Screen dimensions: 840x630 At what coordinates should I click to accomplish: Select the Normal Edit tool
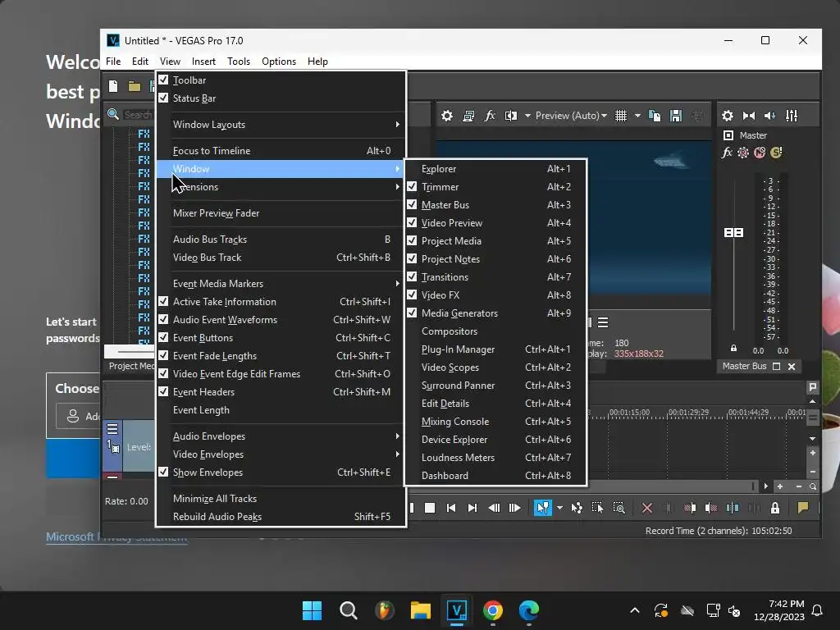543,508
